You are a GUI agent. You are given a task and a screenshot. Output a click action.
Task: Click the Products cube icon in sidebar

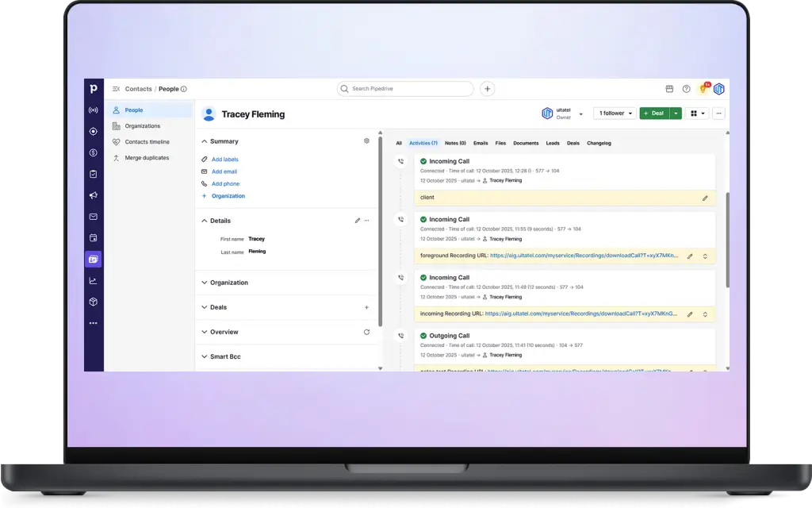click(94, 302)
